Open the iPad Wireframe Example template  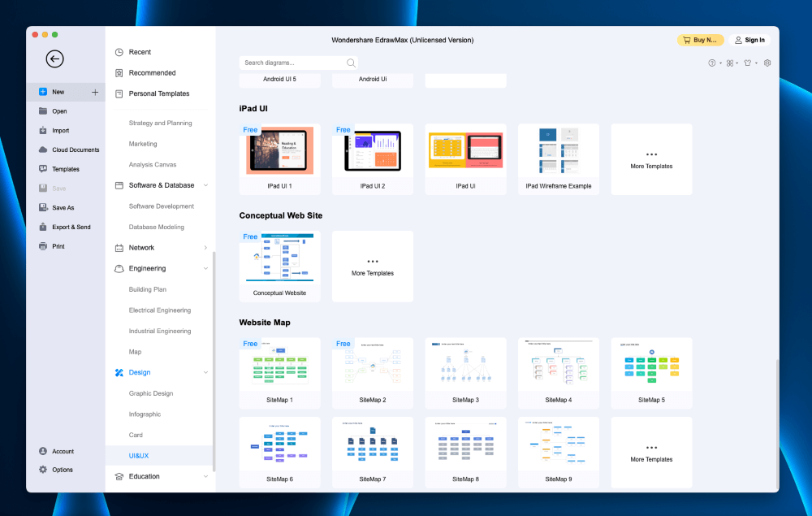click(559, 159)
